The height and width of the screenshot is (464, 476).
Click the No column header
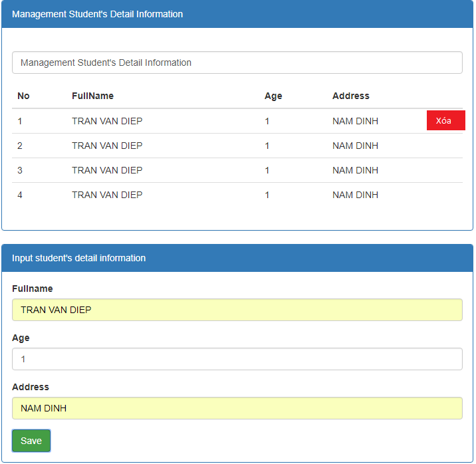pyautogui.click(x=23, y=96)
